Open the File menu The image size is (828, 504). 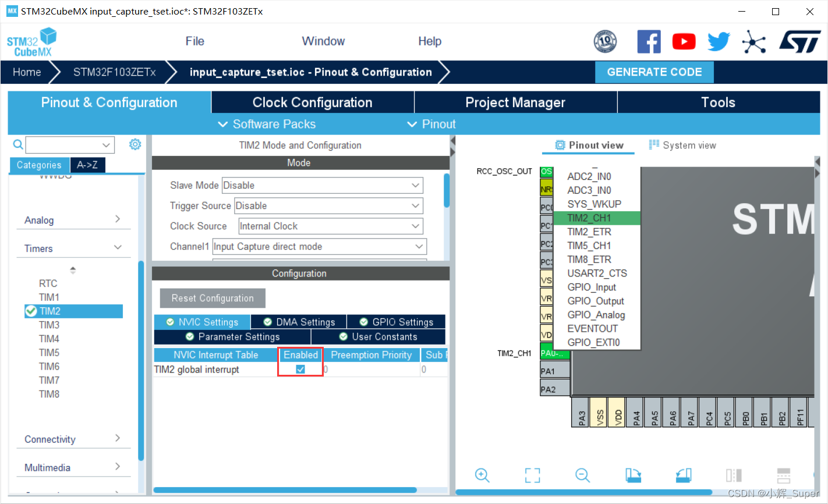coord(195,41)
